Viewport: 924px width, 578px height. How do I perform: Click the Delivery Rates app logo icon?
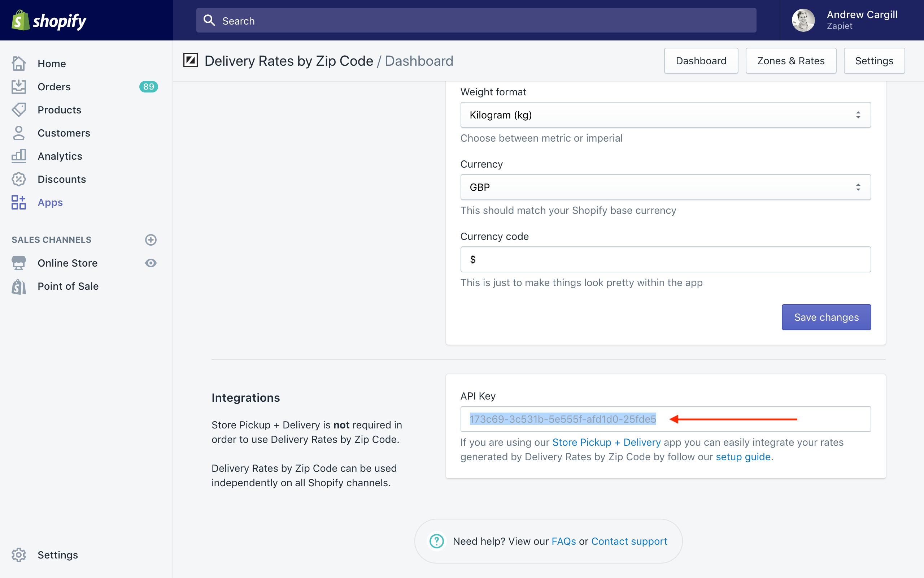tap(191, 60)
